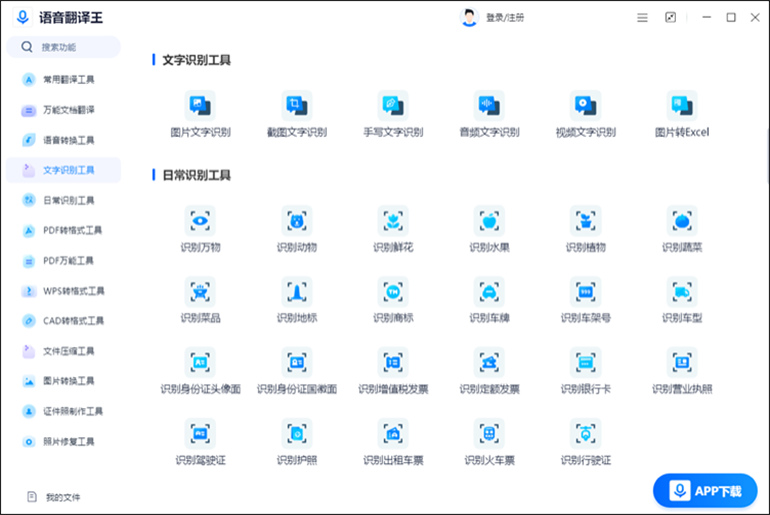Select PDF转格式工具 sidebar item

[63, 230]
